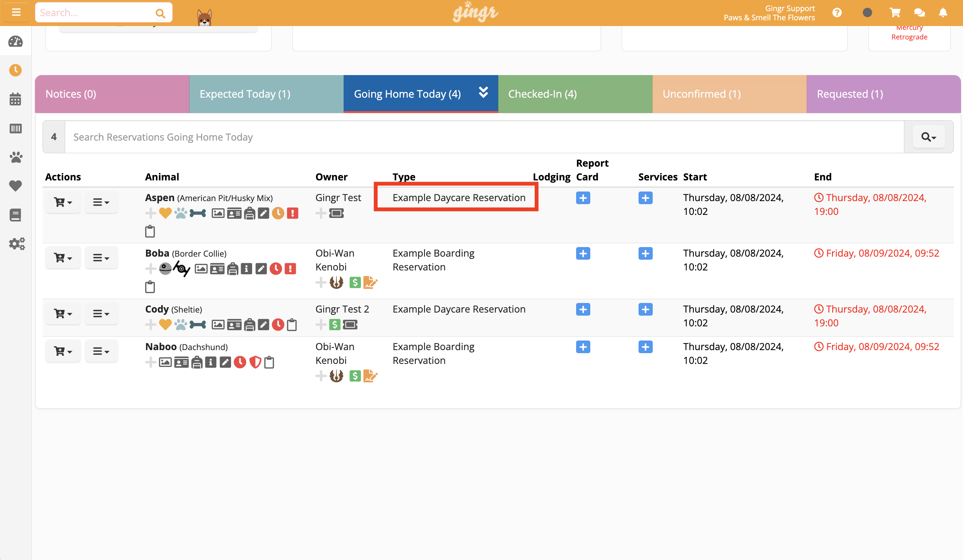Viewport: 963px width, 560px height.
Task: Open the document icon in sidebar
Action: point(15,215)
